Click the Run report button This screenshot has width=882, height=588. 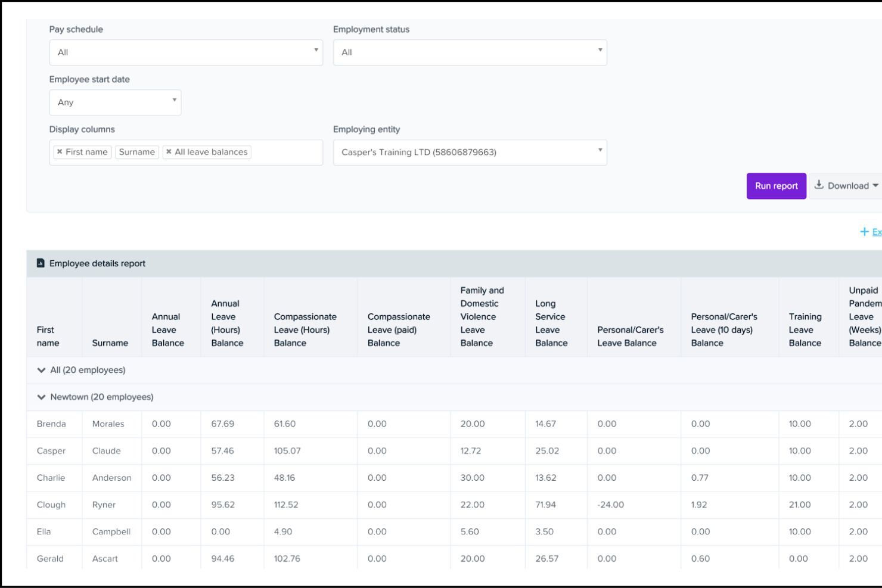(x=776, y=185)
